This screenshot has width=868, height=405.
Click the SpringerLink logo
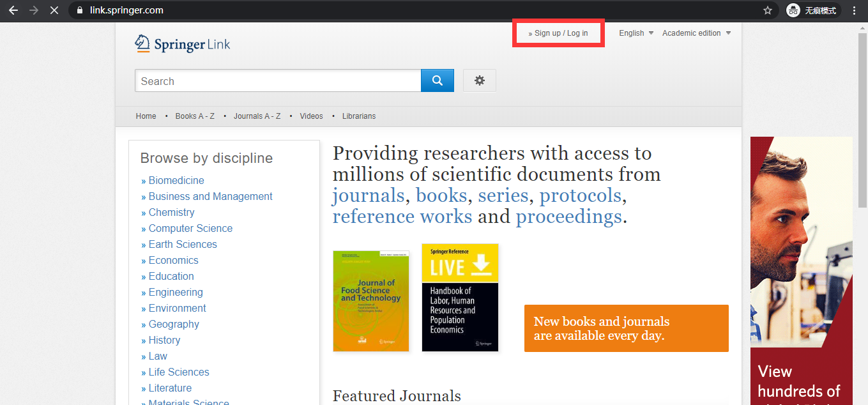coord(183,43)
